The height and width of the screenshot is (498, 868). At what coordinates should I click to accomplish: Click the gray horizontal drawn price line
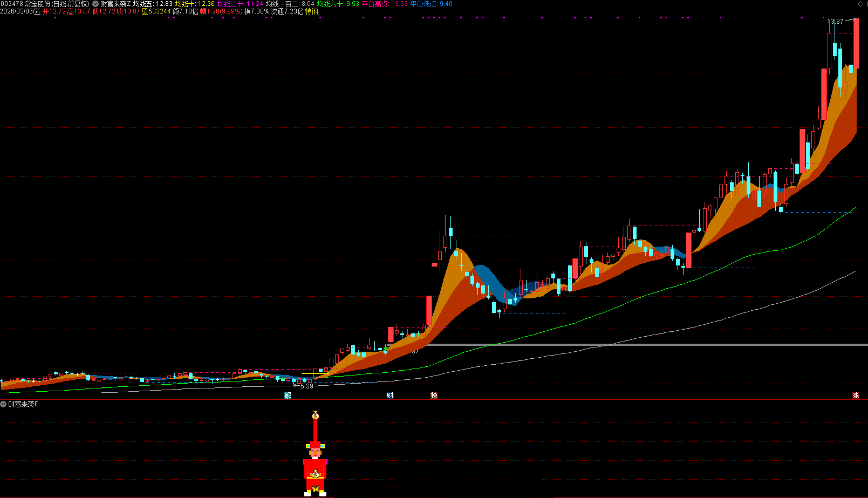[647, 345]
